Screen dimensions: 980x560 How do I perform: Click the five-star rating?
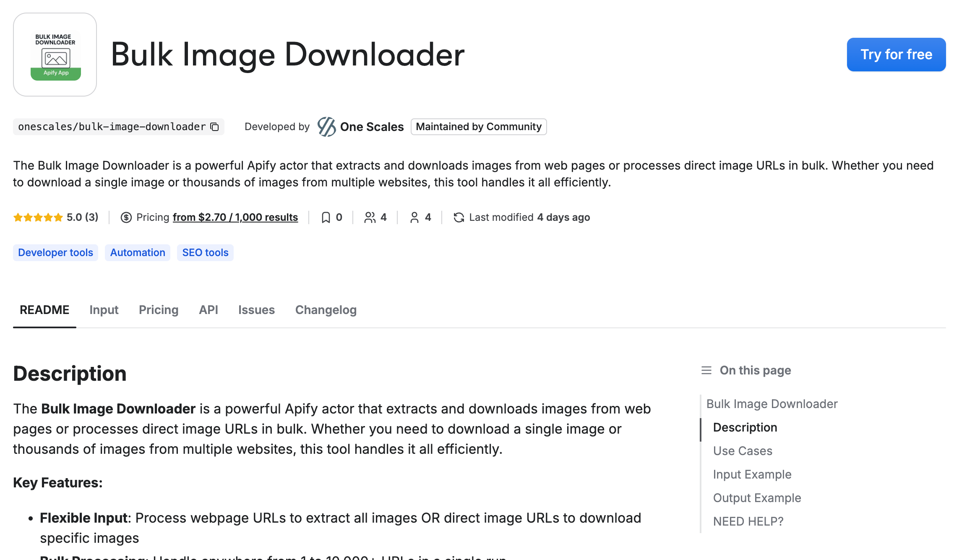coord(38,217)
